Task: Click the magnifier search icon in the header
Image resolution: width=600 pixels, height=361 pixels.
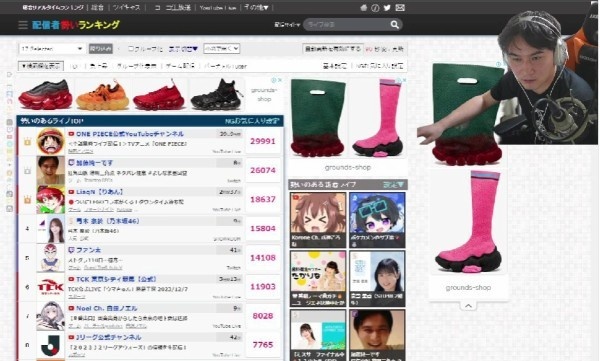Action: click(395, 25)
